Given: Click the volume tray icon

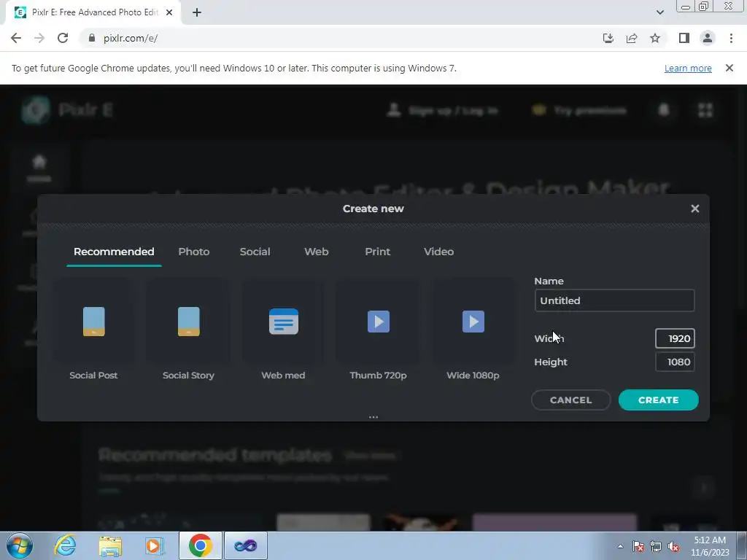Looking at the screenshot, I should coord(673,546).
